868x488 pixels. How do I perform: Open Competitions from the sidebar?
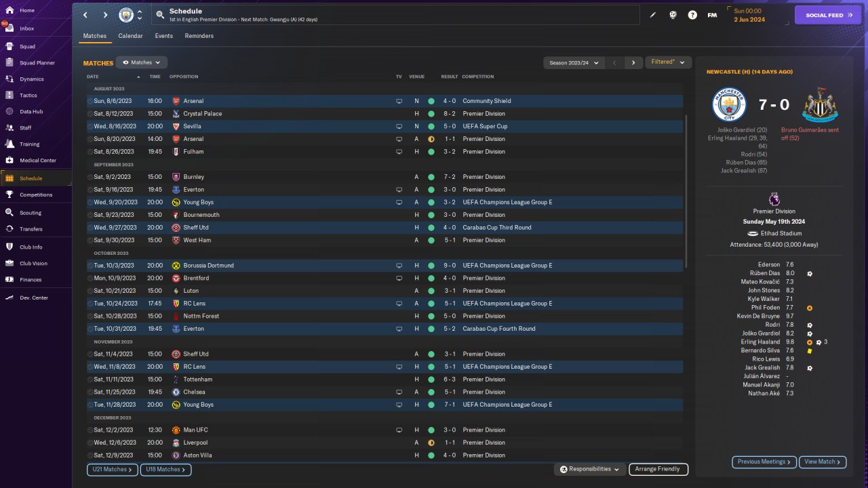36,195
